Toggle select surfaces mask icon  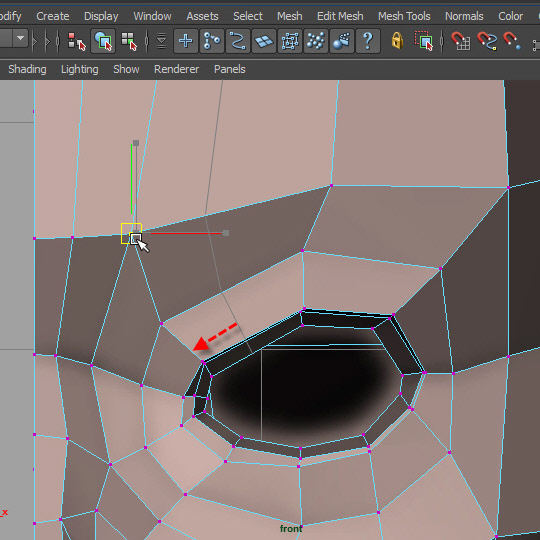[263, 41]
